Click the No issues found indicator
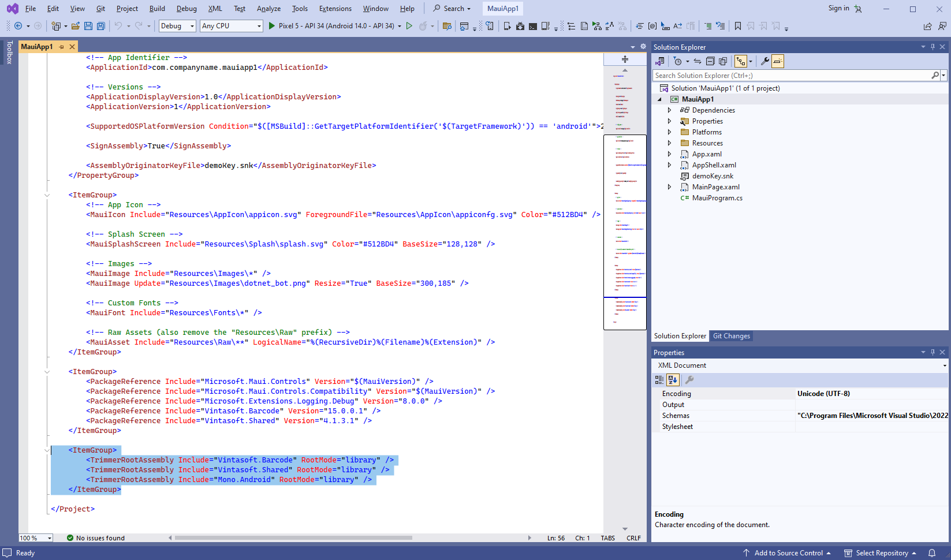The width and height of the screenshot is (951, 560). click(x=96, y=538)
